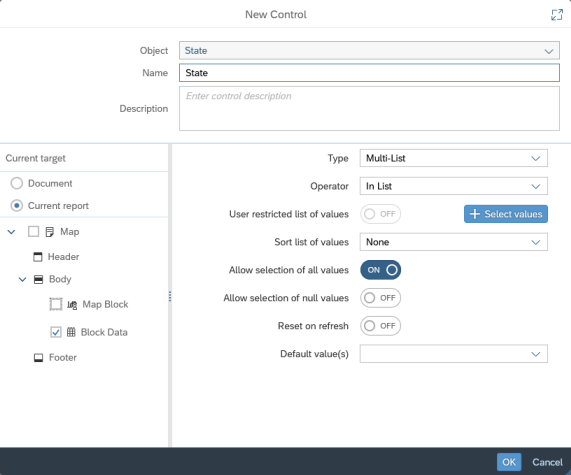
Task: Turn off Allow selection of all values
Action: pos(381,270)
